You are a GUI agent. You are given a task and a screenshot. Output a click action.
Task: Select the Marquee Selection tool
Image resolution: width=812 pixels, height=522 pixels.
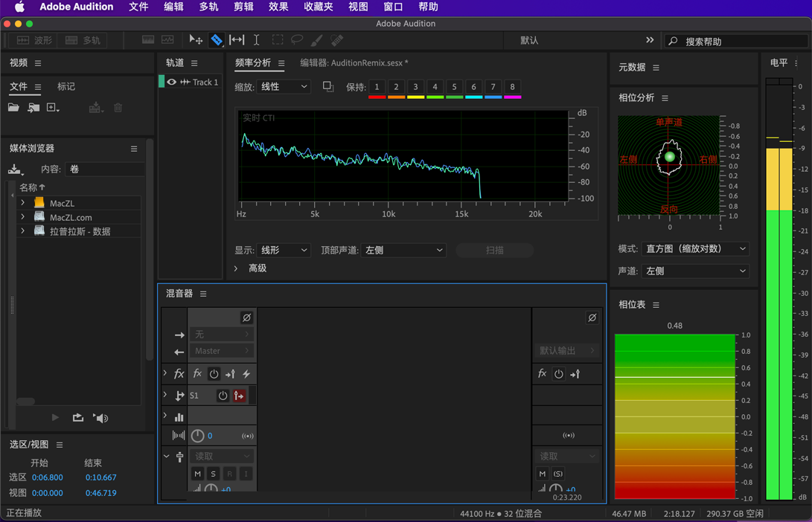[x=279, y=41]
